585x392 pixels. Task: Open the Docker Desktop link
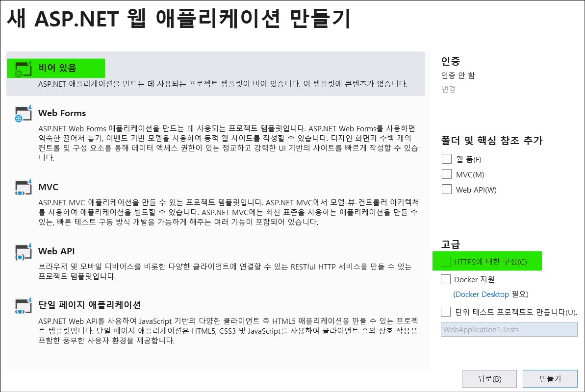tap(482, 294)
